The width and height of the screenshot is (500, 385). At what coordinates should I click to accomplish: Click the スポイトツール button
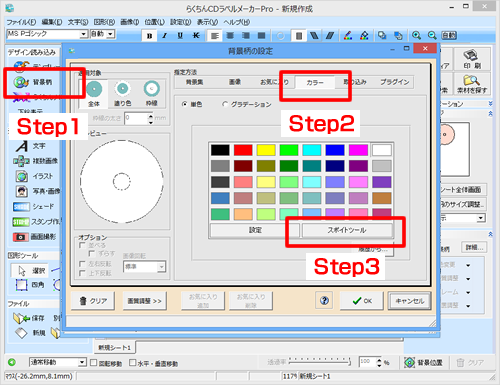(x=347, y=230)
